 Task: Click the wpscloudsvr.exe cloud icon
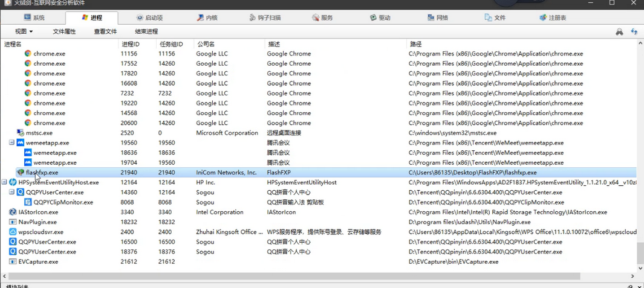tap(13, 232)
